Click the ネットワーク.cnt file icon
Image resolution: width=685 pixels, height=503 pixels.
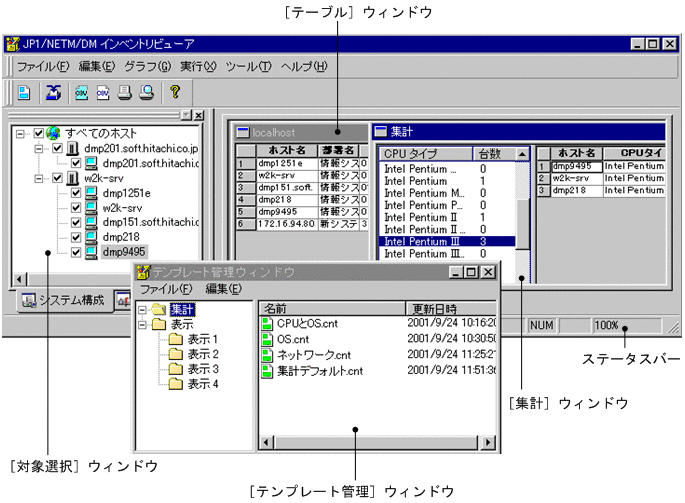click(267, 355)
